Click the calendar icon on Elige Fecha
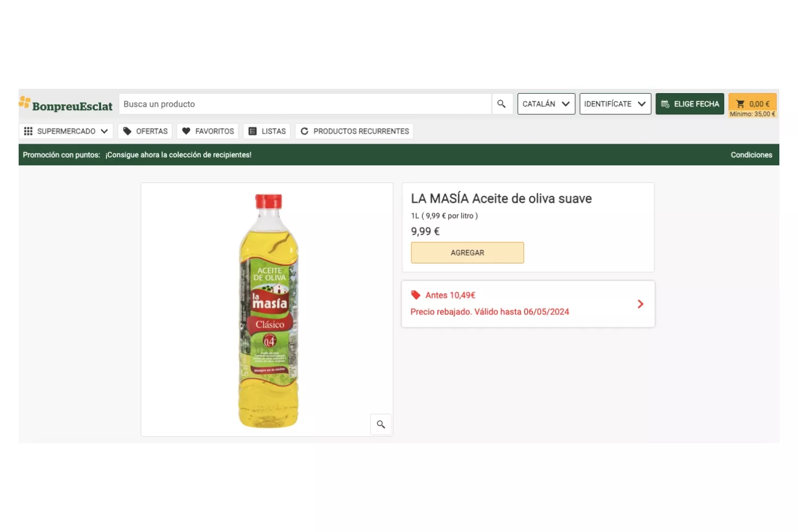This screenshot has width=798, height=532. (665, 104)
